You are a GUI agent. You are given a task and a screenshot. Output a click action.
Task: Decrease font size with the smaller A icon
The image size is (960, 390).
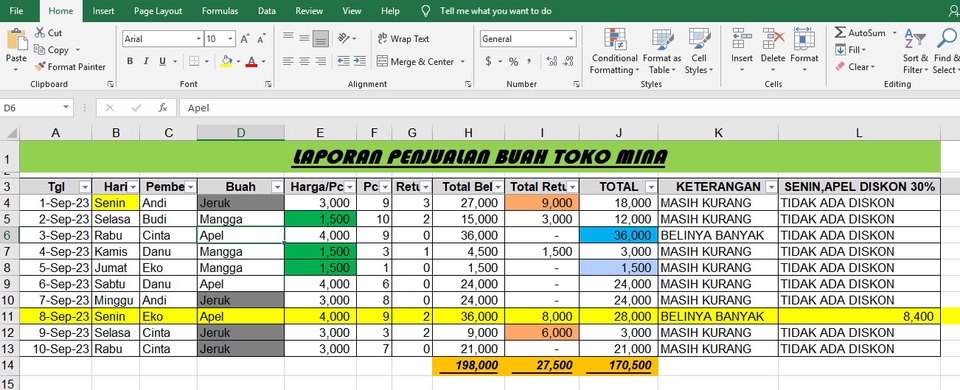(x=261, y=39)
